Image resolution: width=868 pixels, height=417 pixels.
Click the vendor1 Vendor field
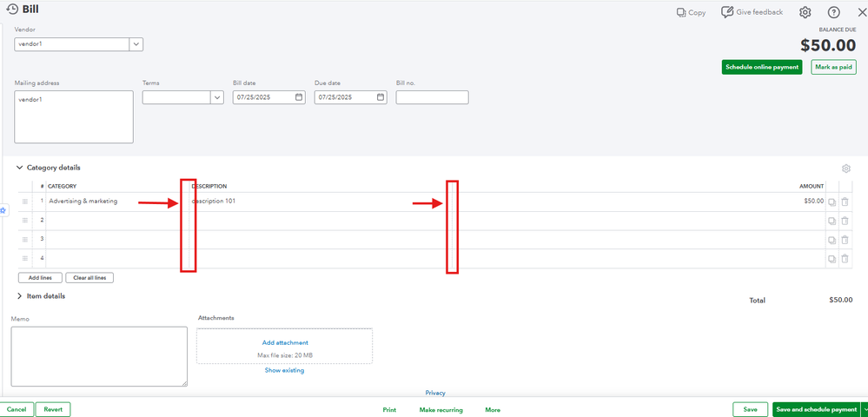click(x=72, y=44)
